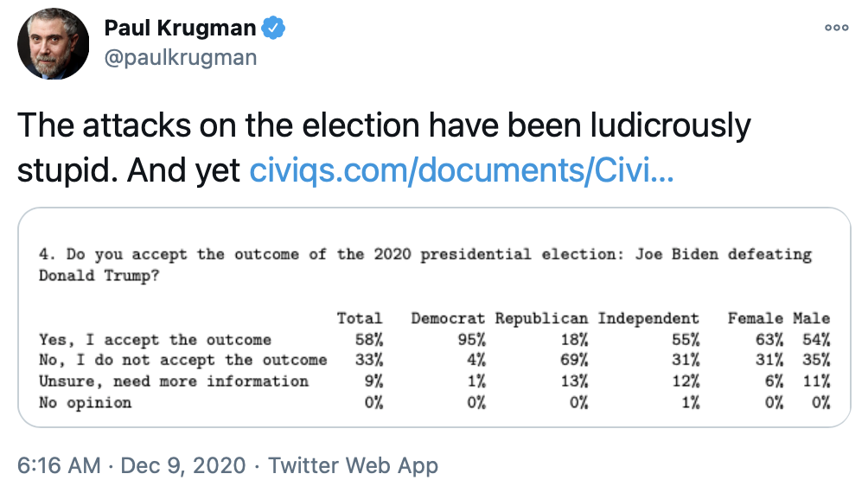This screenshot has height=493, width=868.
Task: Click the 6:16 AM timestamp
Action: pyautogui.click(x=58, y=465)
